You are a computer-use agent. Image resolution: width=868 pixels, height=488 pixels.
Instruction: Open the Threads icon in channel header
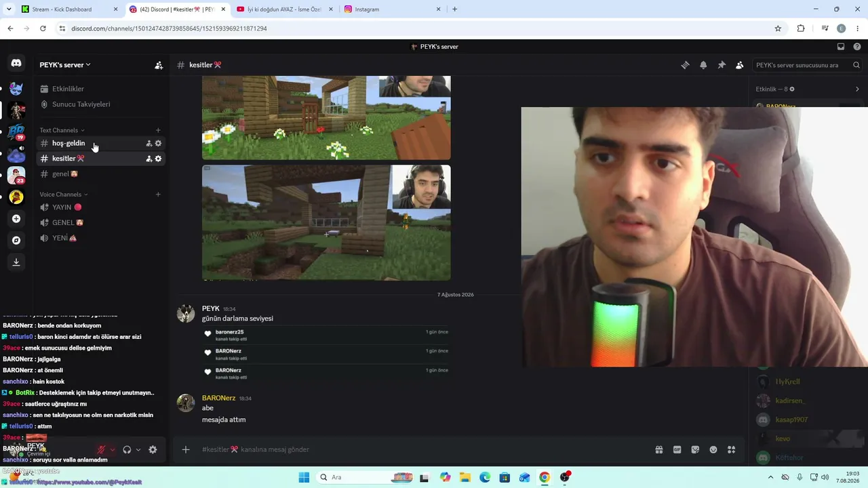click(685, 65)
